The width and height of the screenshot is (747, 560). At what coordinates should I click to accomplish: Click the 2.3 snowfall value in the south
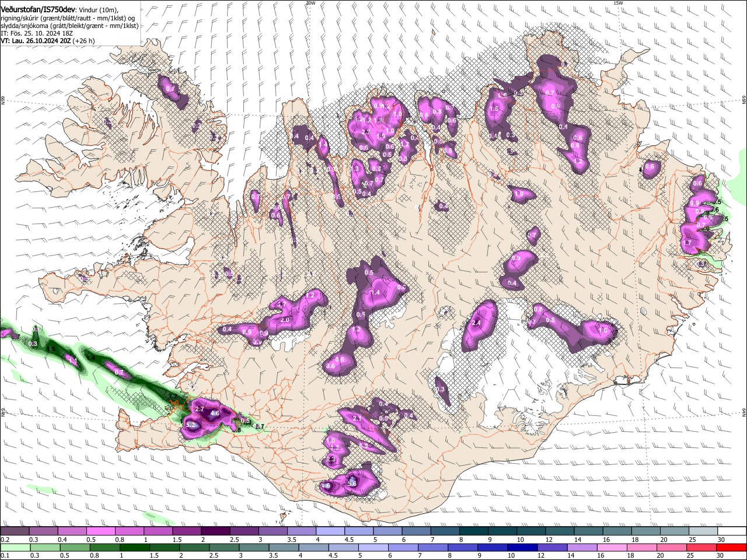pyautogui.click(x=332, y=460)
